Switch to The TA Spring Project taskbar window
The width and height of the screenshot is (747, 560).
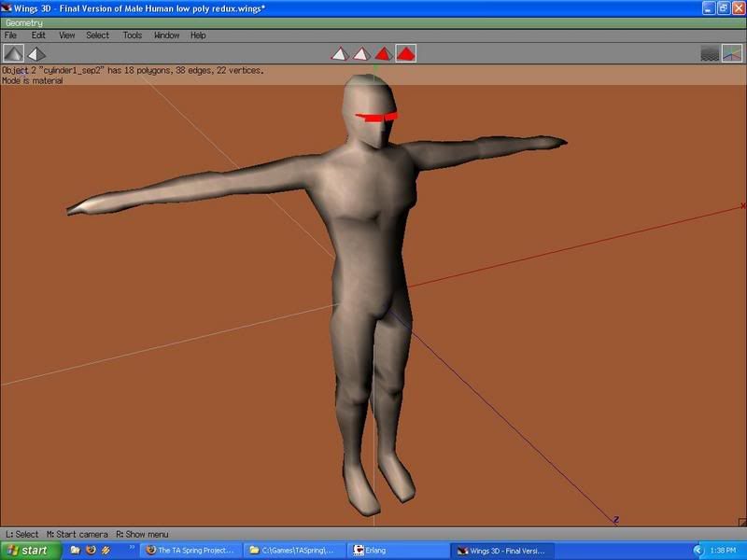[x=190, y=551]
